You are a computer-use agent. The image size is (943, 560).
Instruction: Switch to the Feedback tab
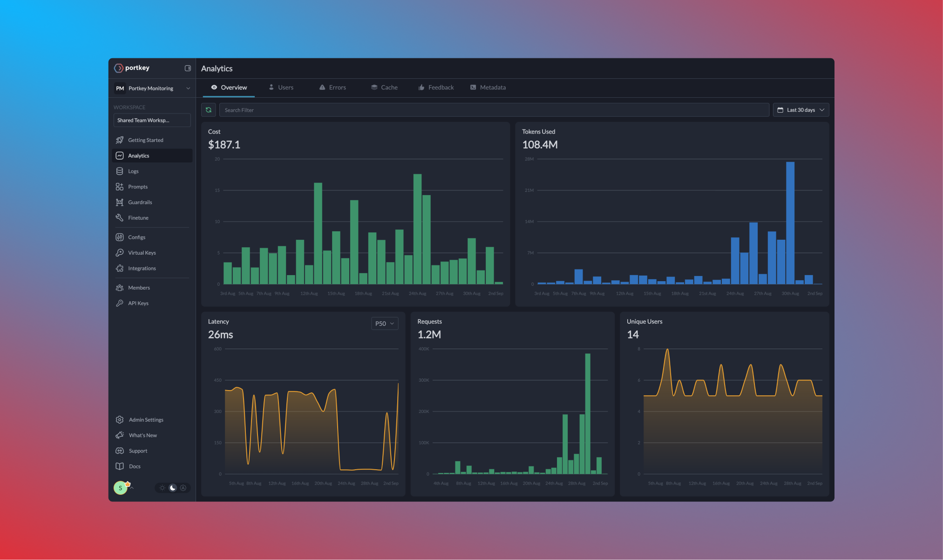(x=436, y=88)
